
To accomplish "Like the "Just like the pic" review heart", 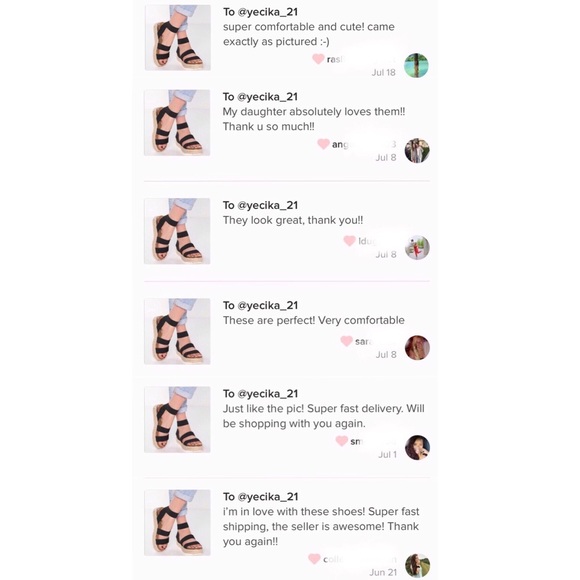I will [x=341, y=441].
